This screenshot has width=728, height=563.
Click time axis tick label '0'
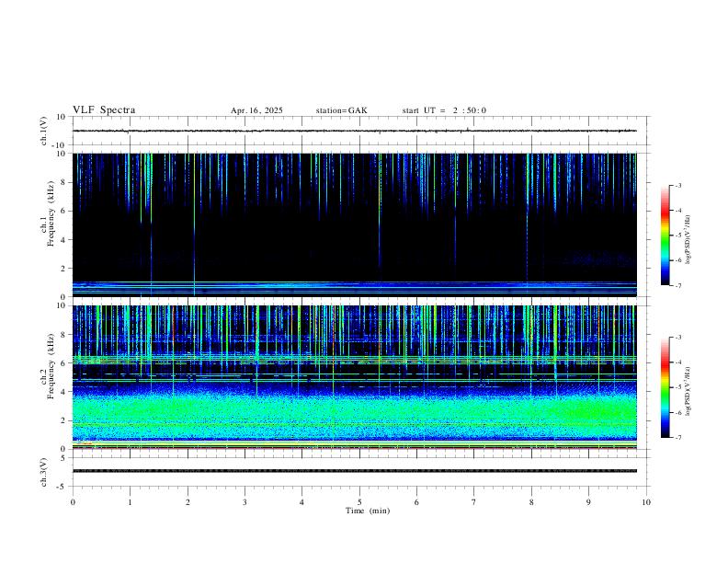point(73,502)
